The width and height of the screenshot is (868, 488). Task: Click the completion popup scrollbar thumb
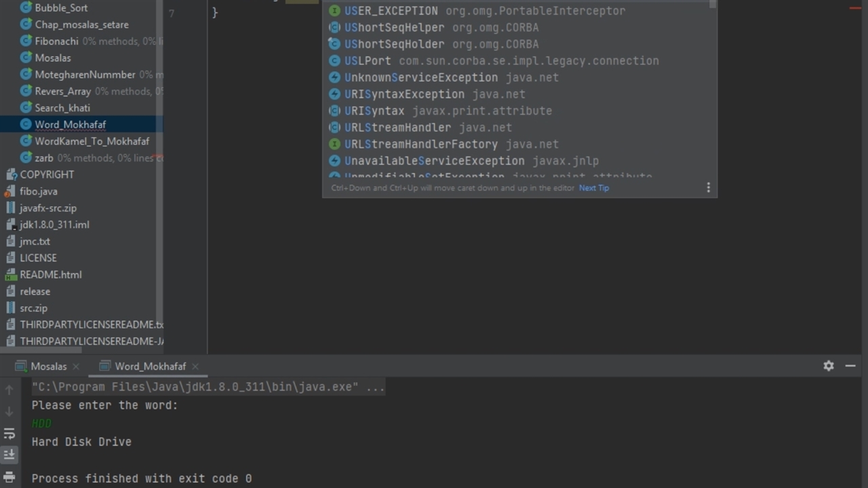pyautogui.click(x=713, y=4)
